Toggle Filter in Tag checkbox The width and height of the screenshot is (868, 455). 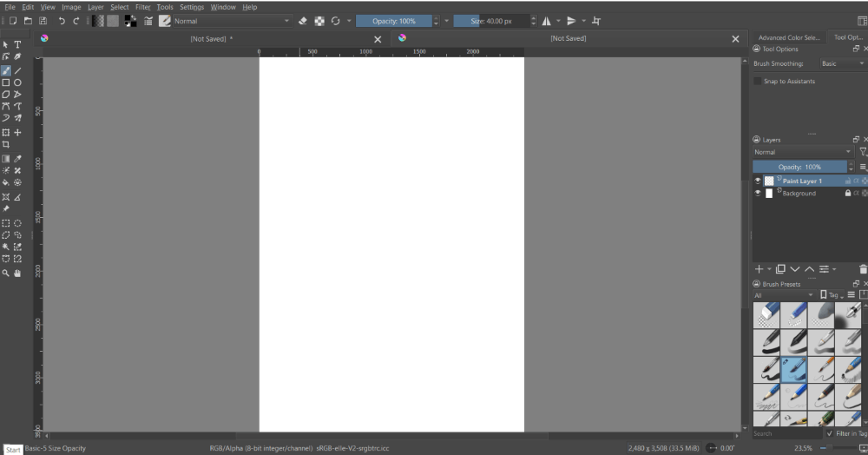point(829,433)
